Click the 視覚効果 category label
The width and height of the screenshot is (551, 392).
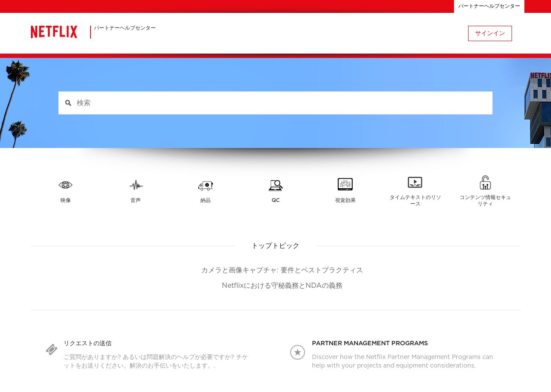click(x=345, y=200)
